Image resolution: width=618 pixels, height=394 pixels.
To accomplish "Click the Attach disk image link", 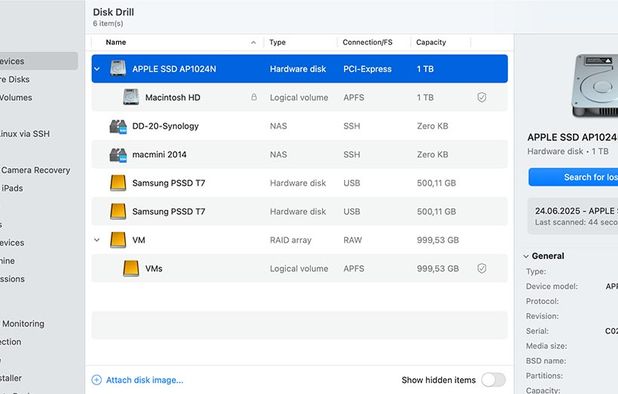I will coord(144,380).
